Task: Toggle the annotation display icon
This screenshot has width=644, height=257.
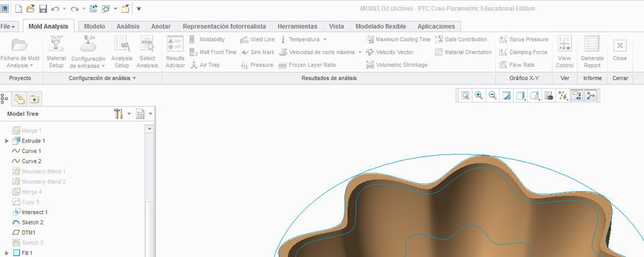Action: (x=577, y=96)
